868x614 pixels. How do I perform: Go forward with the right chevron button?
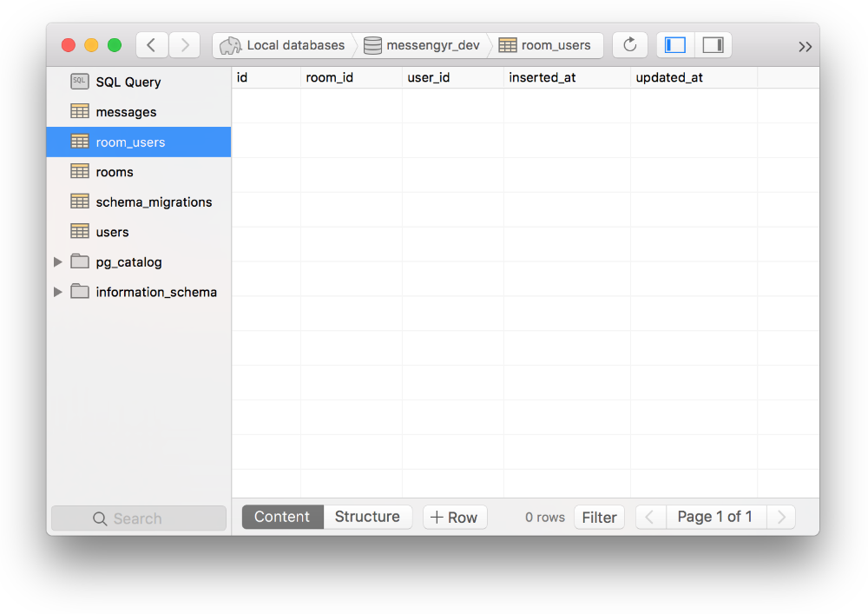click(185, 45)
